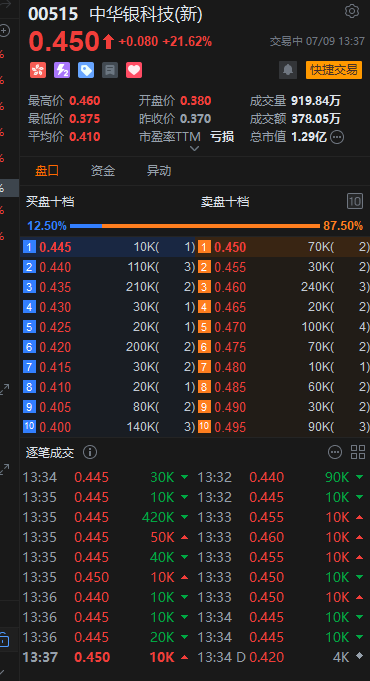The image size is (370, 681).
Task: Click the price alert bell icon
Action: coord(288,70)
